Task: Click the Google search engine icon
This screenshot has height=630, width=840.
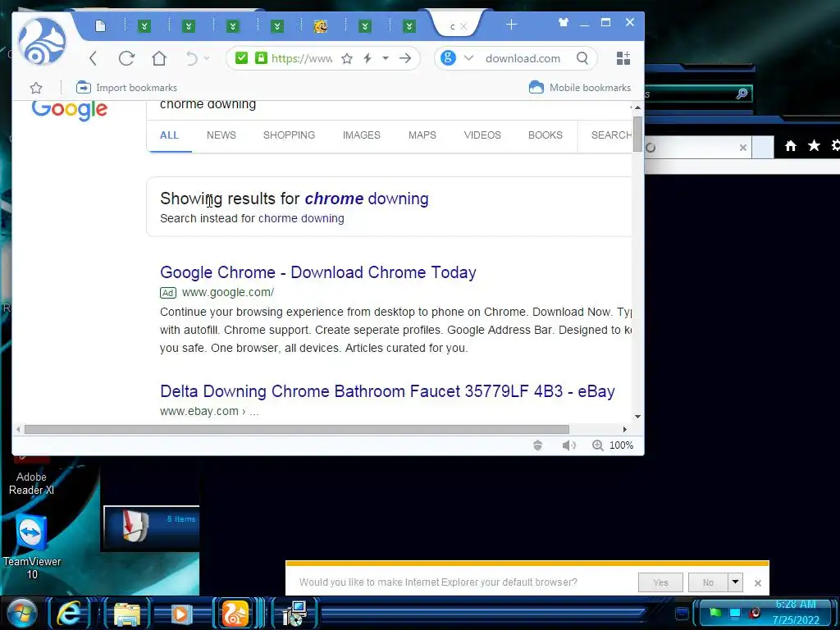Action: pos(449,57)
